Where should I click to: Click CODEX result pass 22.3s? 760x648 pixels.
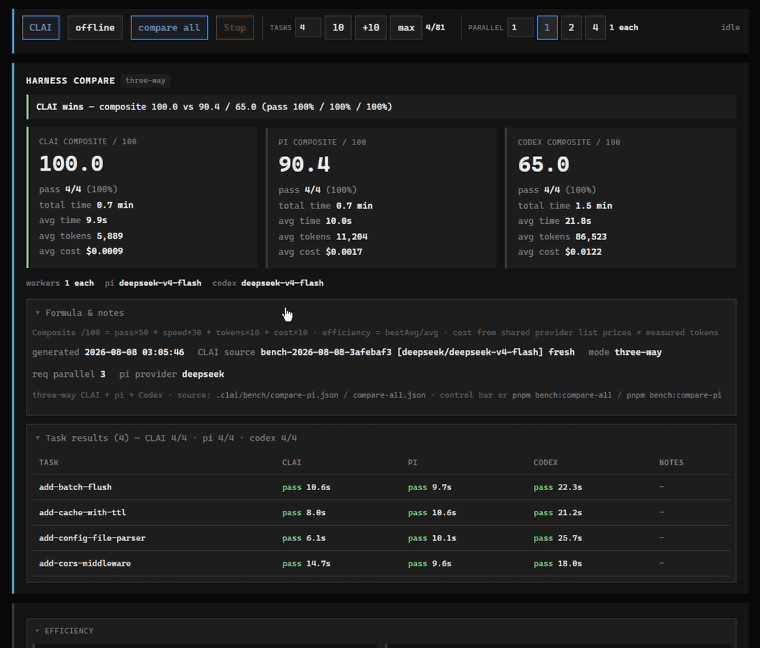(x=558, y=487)
